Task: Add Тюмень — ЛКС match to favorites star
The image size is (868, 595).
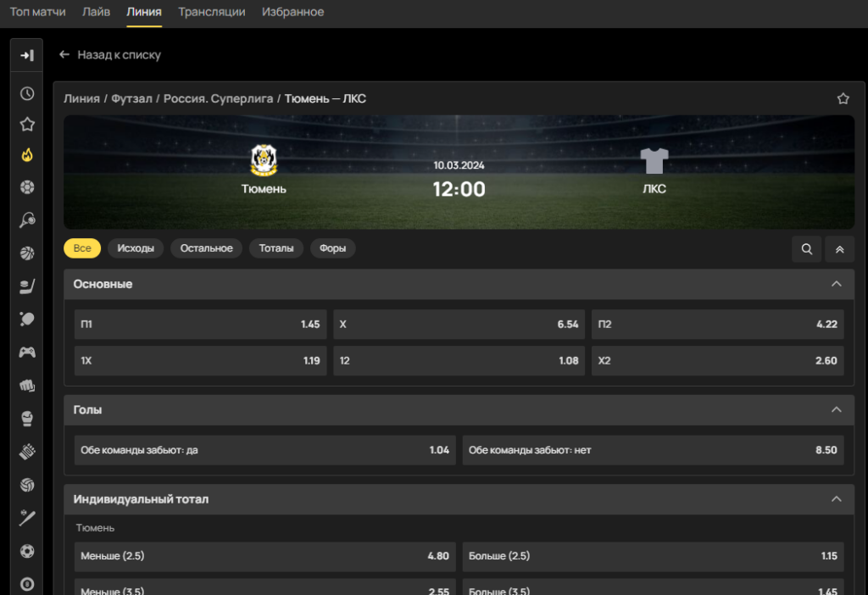Action: click(843, 98)
